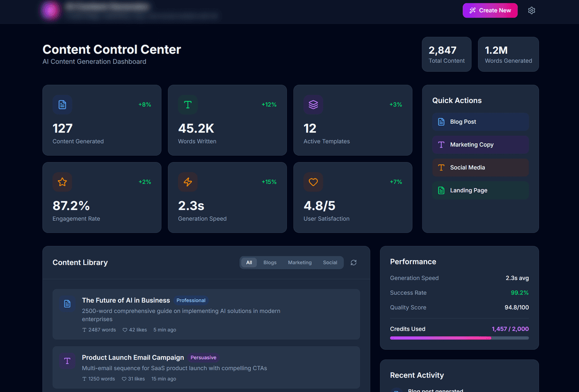Screen dimensions: 579x392
Task: Click the Marketing Copy T icon
Action: [441, 145]
